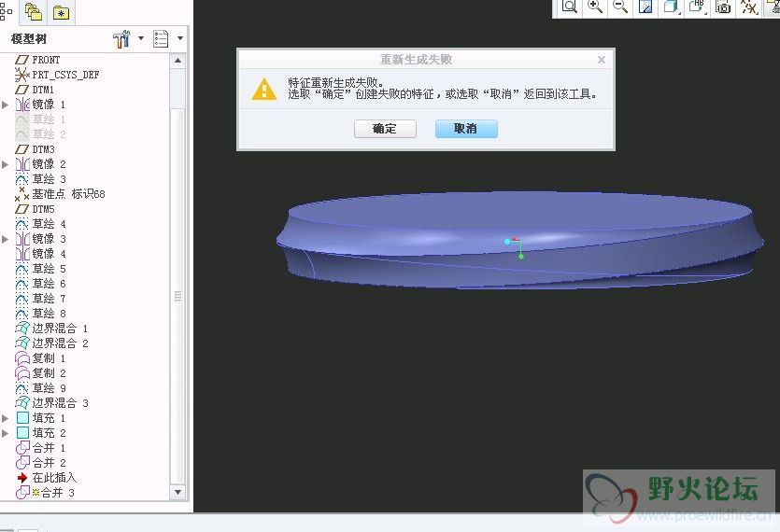Expand the 填充 1 fill feature
780x532 pixels.
pos(6,417)
